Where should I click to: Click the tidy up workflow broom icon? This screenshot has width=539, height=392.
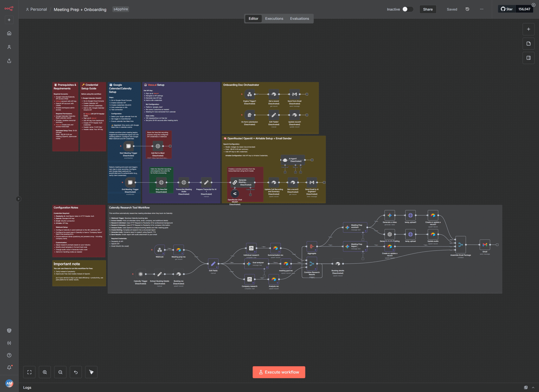click(91, 372)
